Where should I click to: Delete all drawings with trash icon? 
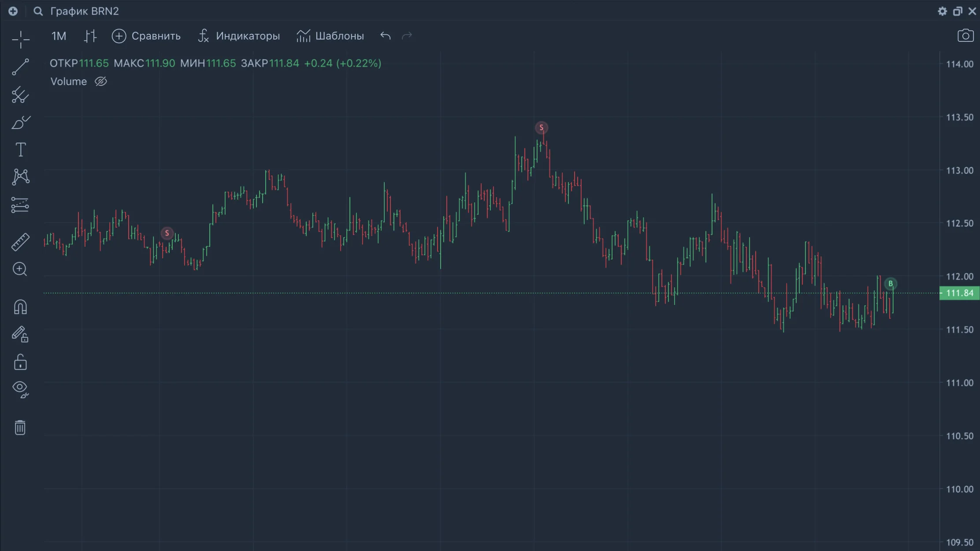pyautogui.click(x=20, y=427)
